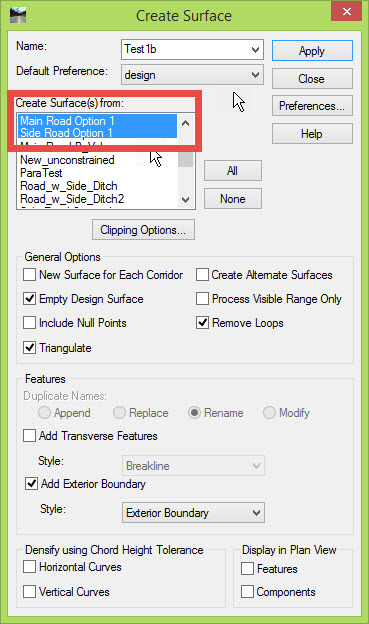The width and height of the screenshot is (369, 624).
Task: Open the Breakline style dropdown
Action: tap(193, 466)
